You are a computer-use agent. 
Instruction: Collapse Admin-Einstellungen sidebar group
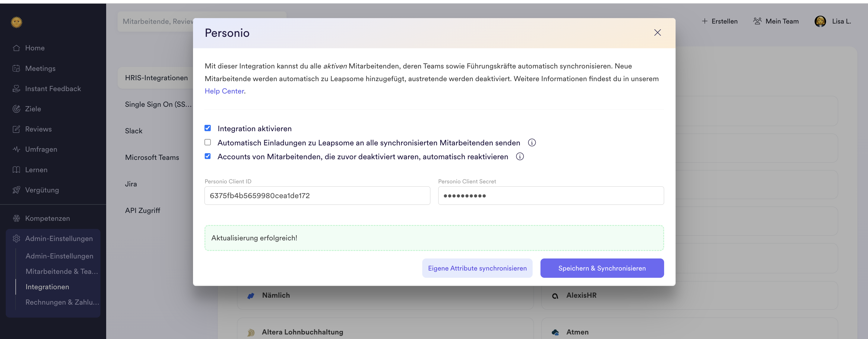click(53, 239)
